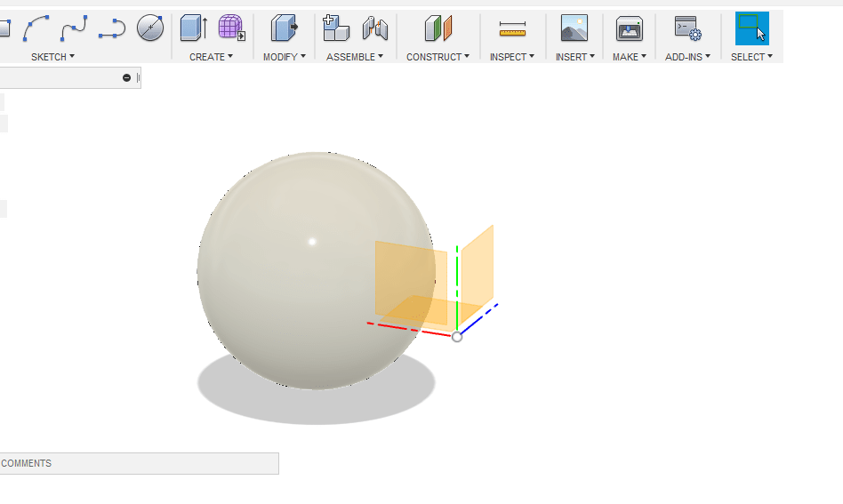Click the browser panel resize handle
Screen dimensions: 843x504
[x=138, y=78]
